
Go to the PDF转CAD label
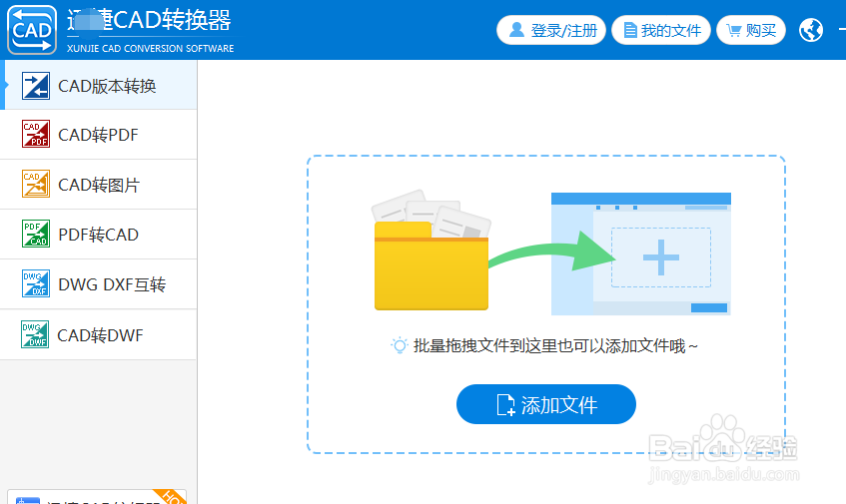tap(98, 235)
